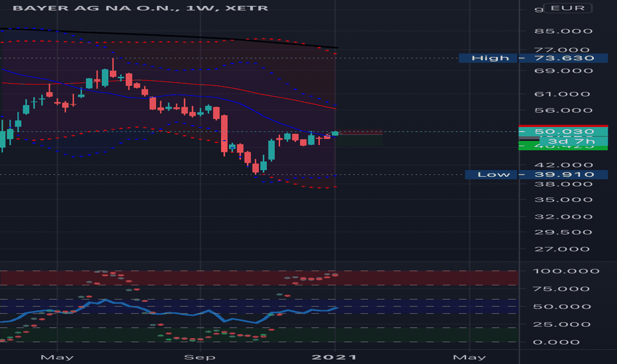Screen dimensions: 617x364
Task: Open the EUR currency selector
Action: point(567,8)
